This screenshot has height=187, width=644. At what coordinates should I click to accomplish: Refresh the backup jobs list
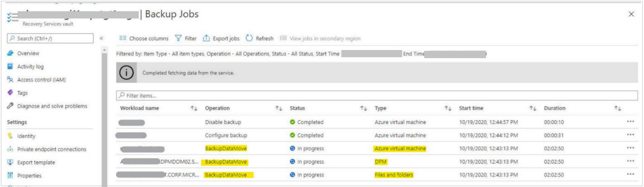[259, 38]
